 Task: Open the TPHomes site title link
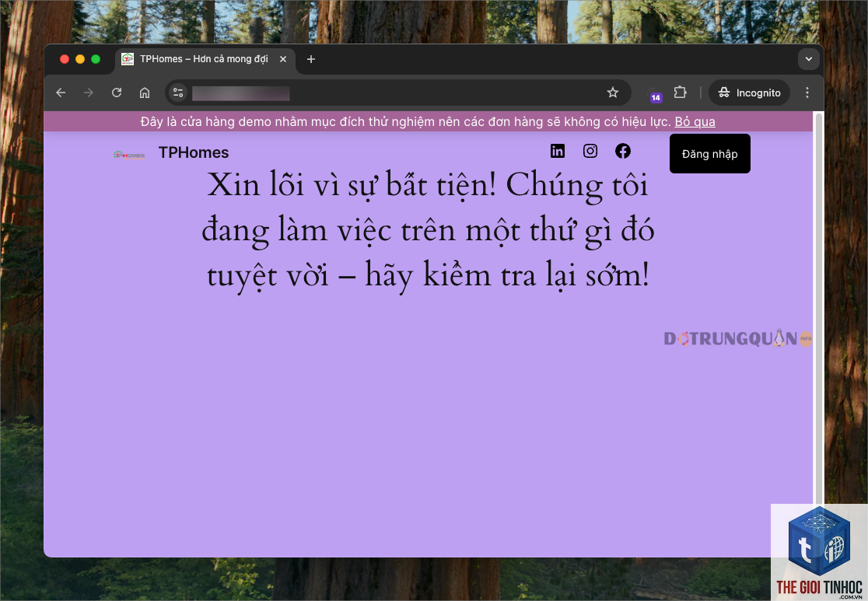(x=193, y=152)
